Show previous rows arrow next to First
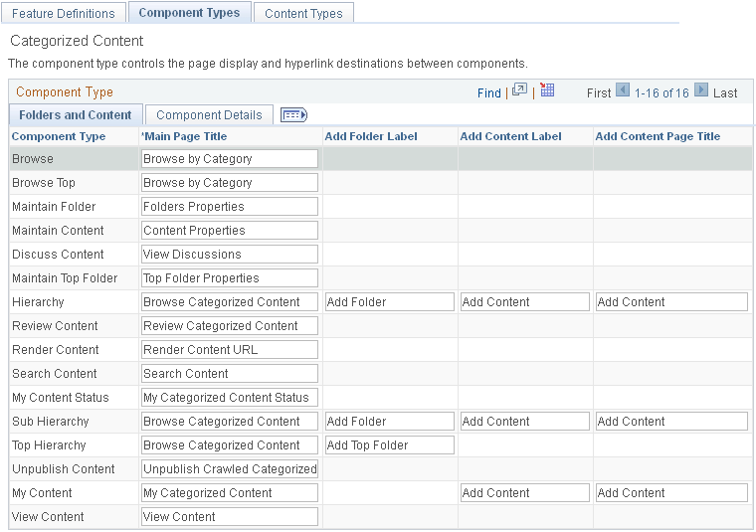 pyautogui.click(x=623, y=90)
